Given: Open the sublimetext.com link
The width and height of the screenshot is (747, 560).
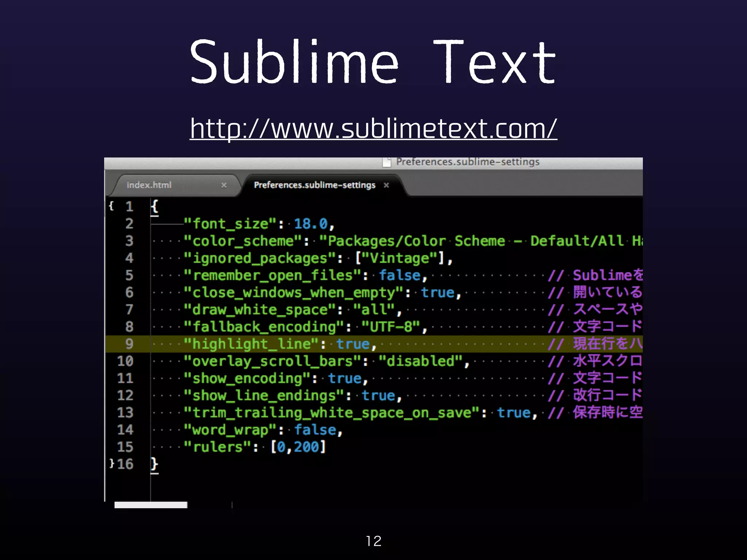Looking at the screenshot, I should pos(373,128).
